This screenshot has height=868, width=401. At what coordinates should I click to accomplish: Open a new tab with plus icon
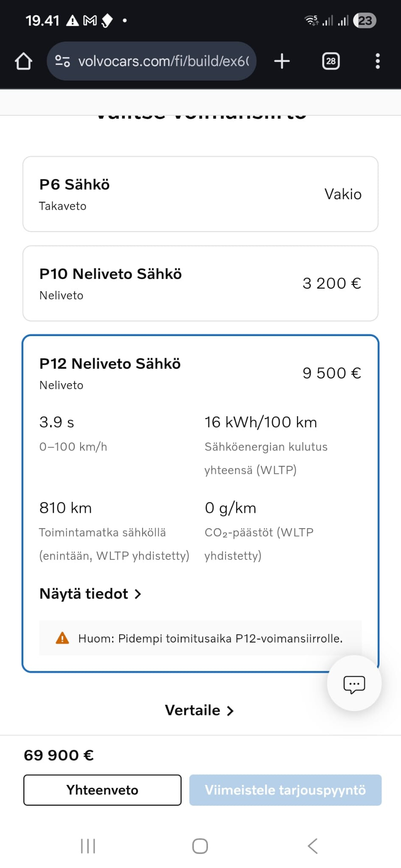tap(282, 61)
